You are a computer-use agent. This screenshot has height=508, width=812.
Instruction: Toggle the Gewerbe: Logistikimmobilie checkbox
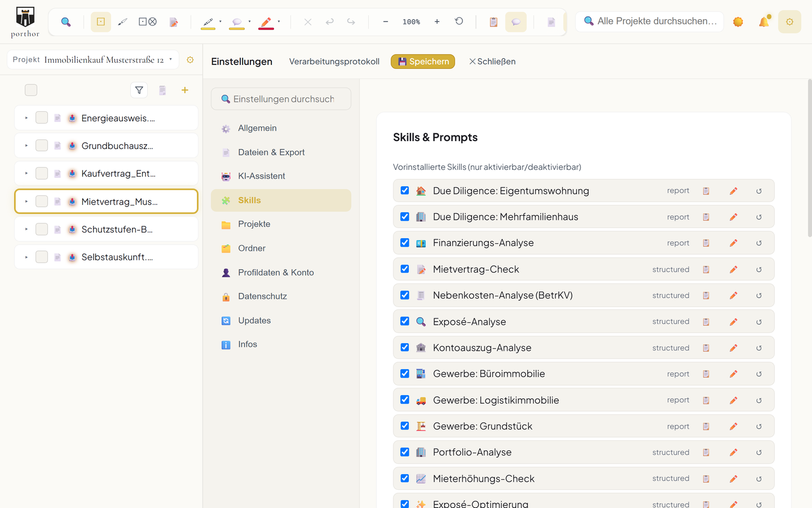click(x=405, y=400)
